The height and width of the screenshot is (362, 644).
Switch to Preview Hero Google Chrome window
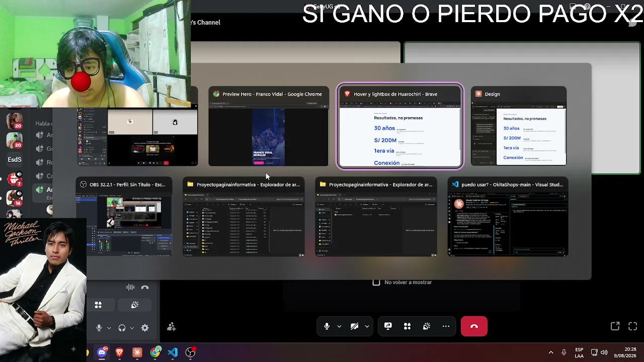(x=269, y=126)
